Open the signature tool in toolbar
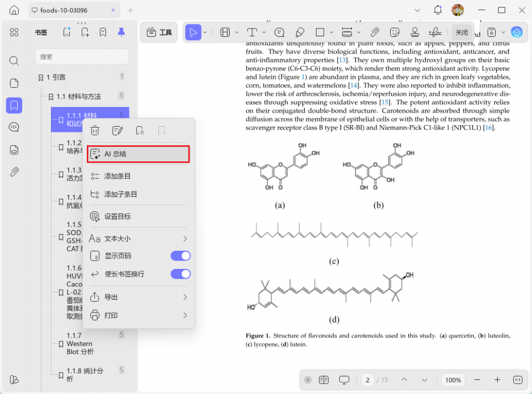Image resolution: width=532 pixels, height=394 pixels. tap(435, 32)
